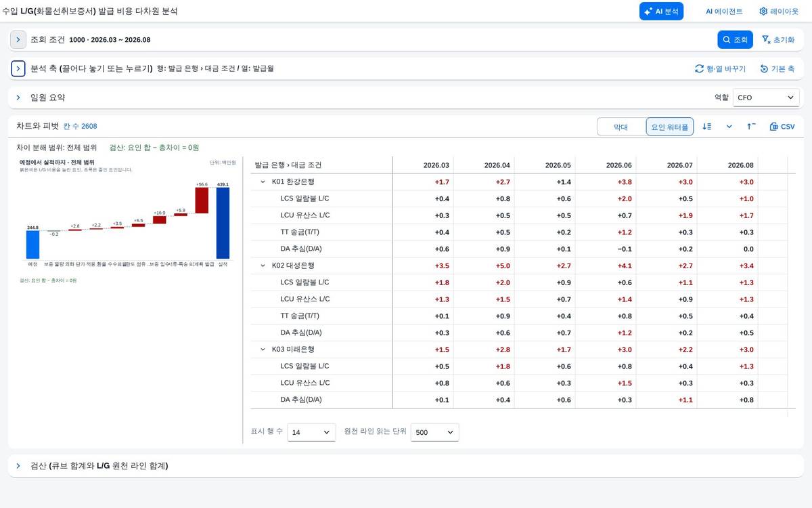This screenshot has width=812, height=508.
Task: Click K03 미래은행 2026.04 value +2.8
Action: tap(502, 350)
